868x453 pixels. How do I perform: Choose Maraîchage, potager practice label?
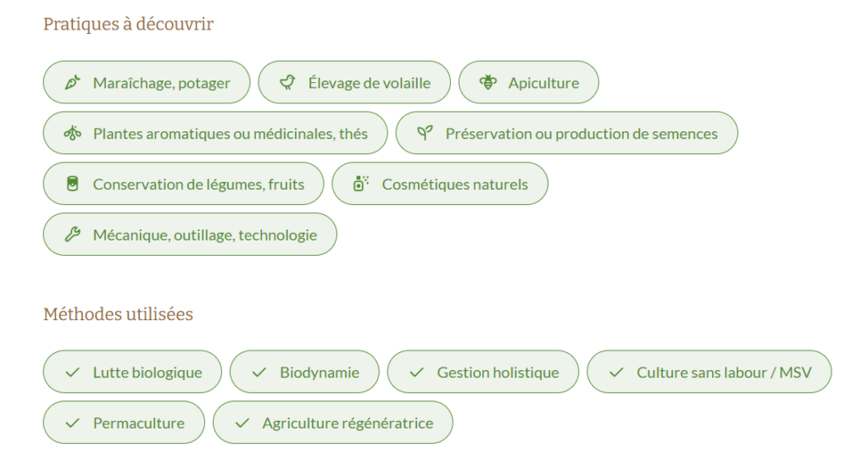[162, 83]
